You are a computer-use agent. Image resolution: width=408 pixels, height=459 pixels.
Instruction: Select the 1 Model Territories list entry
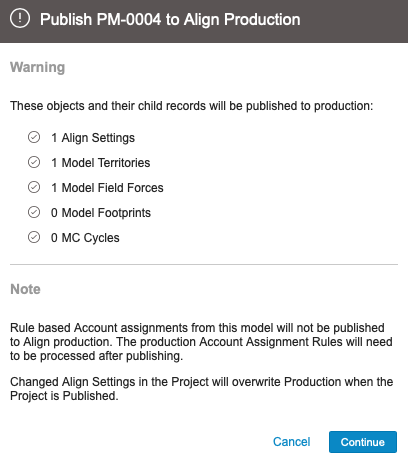(100, 163)
